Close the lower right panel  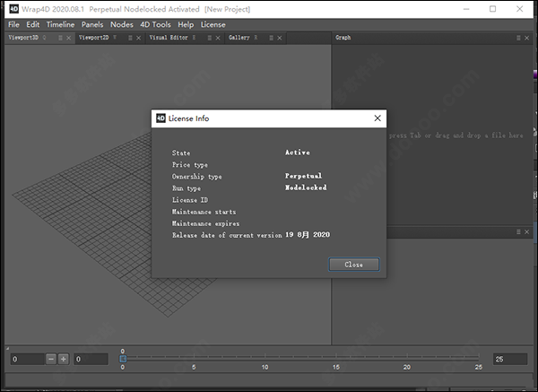pyautogui.click(x=527, y=232)
